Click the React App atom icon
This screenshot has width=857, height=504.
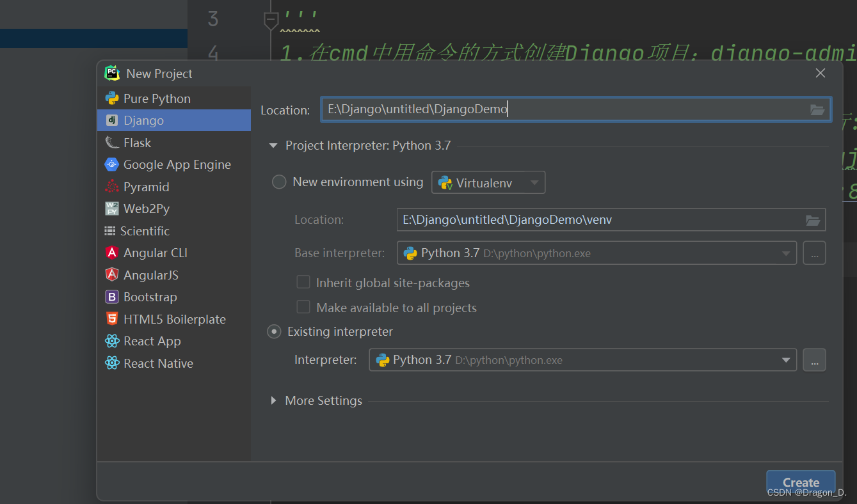[x=112, y=341]
